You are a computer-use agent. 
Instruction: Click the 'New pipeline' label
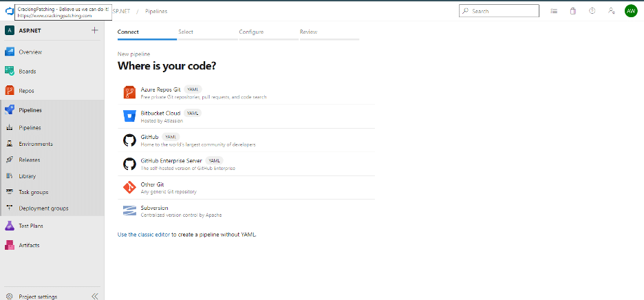pyautogui.click(x=134, y=54)
